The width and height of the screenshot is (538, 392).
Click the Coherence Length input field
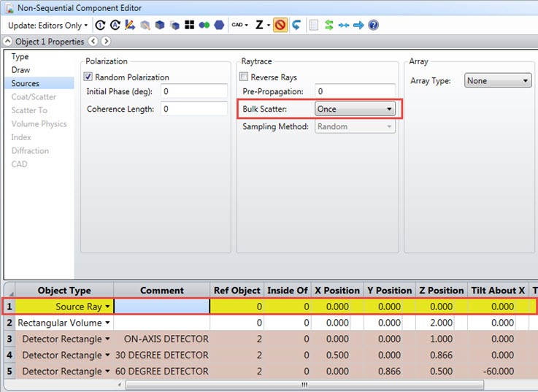tap(194, 109)
